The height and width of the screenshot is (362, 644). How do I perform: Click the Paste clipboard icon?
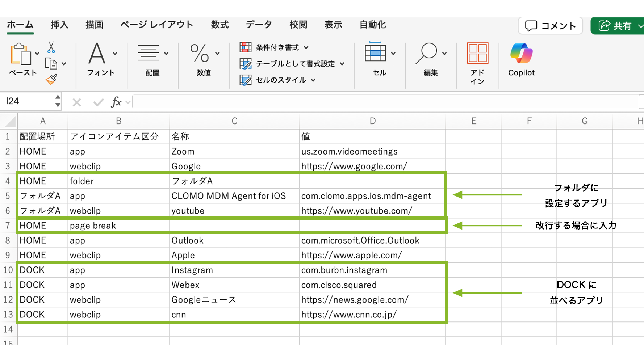21,55
